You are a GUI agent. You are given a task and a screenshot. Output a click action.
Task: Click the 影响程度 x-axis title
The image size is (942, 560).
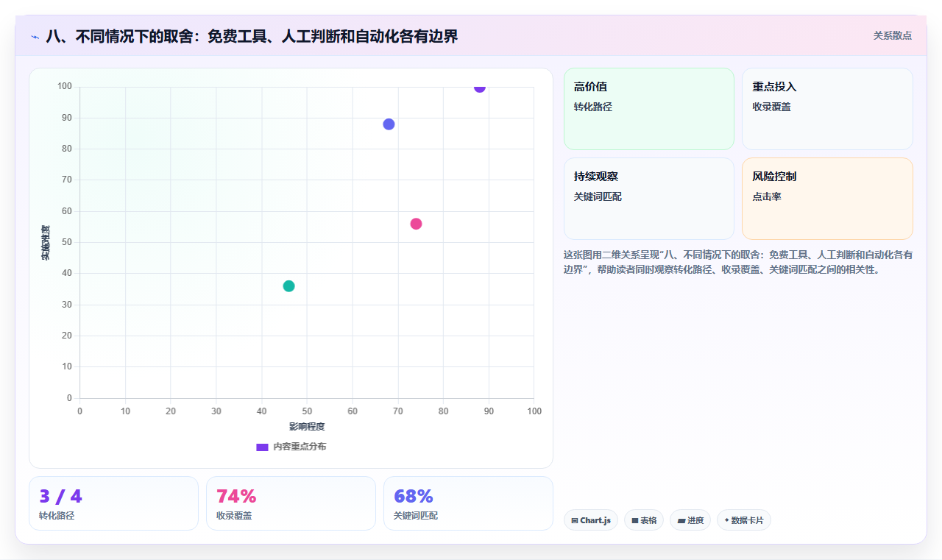(x=307, y=427)
